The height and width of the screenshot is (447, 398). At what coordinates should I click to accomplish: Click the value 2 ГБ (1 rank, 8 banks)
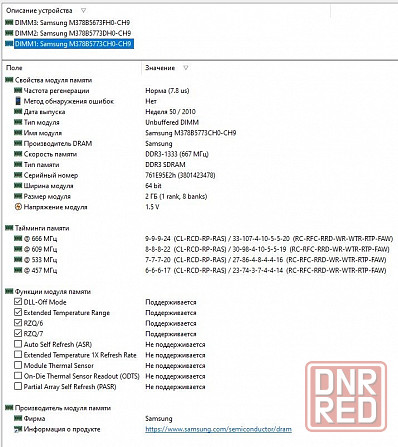coord(176,196)
